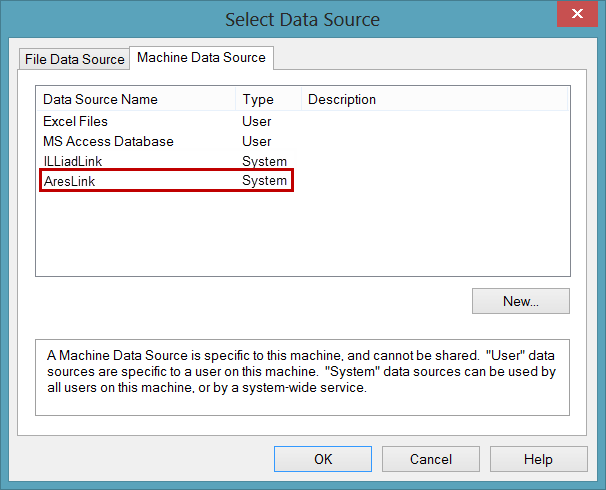The image size is (606, 490).
Task: Click the Description column header
Action: click(x=342, y=100)
